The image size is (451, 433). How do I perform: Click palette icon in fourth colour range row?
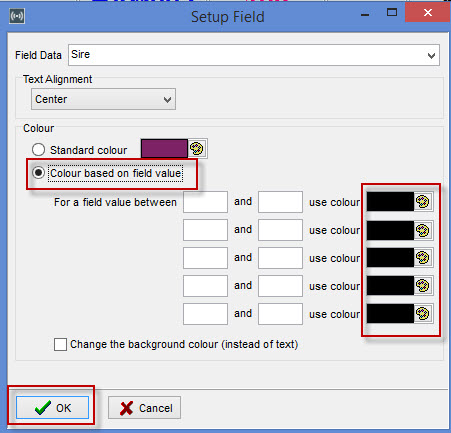[x=423, y=286]
